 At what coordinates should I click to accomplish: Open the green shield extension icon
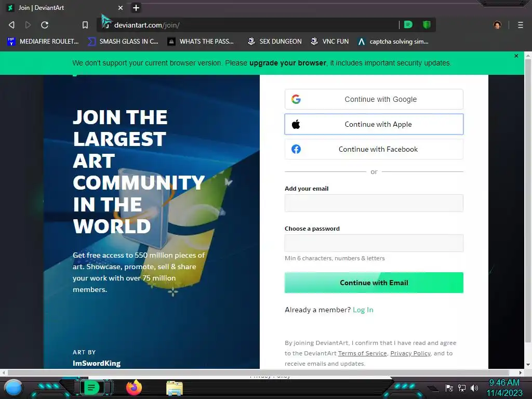coord(427,24)
